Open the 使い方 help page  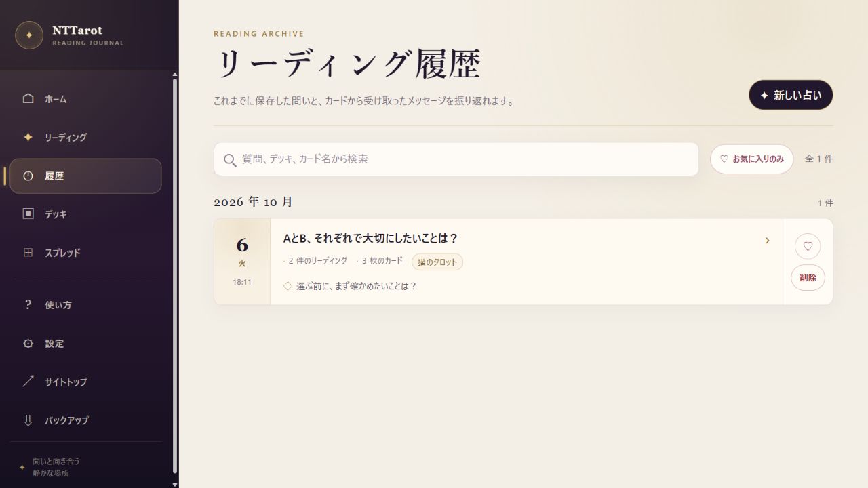(x=85, y=305)
